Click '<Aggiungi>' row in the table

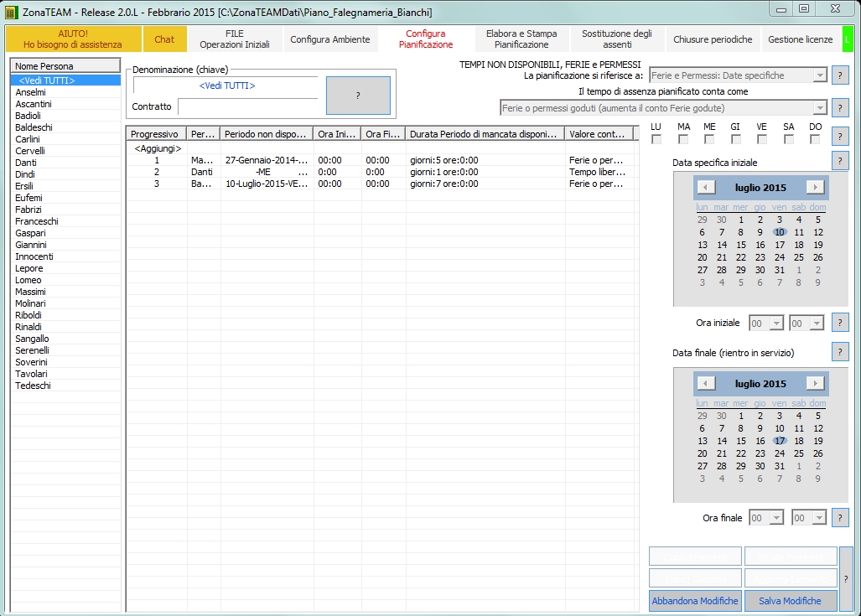pyautogui.click(x=382, y=148)
